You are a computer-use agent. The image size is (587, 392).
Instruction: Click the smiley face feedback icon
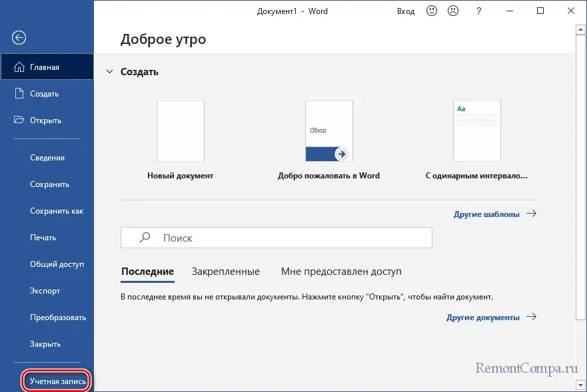432,11
